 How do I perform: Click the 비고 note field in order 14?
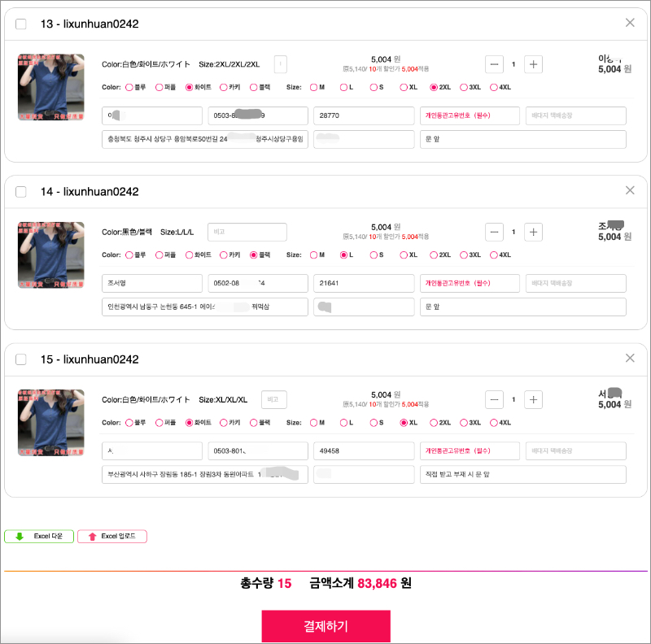coord(247,232)
